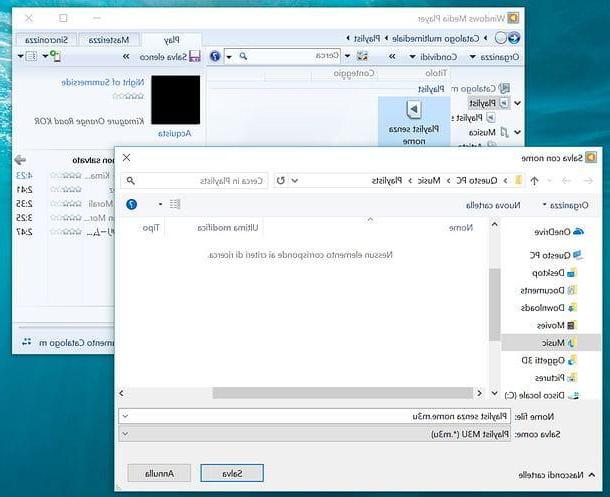Click the Salva con nome title bar icon

click(x=591, y=158)
